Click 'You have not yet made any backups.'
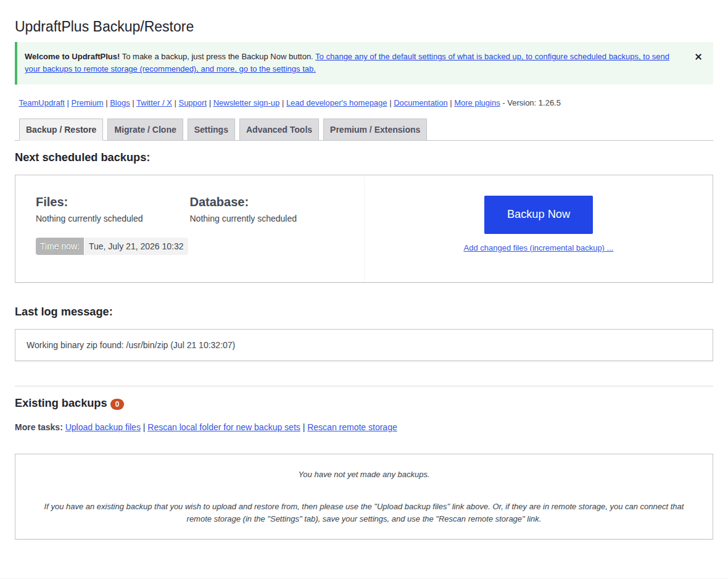 [364, 475]
